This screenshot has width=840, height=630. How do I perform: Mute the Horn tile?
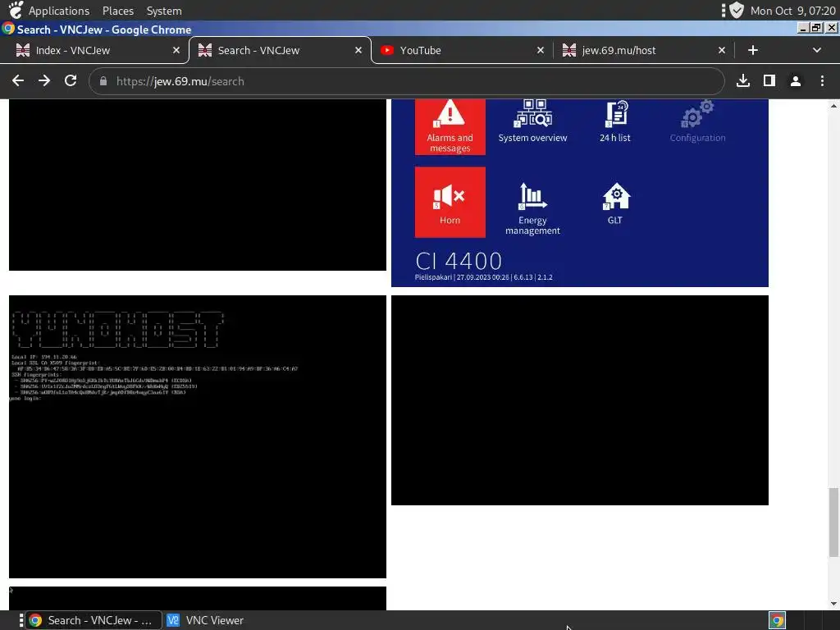tap(450, 202)
